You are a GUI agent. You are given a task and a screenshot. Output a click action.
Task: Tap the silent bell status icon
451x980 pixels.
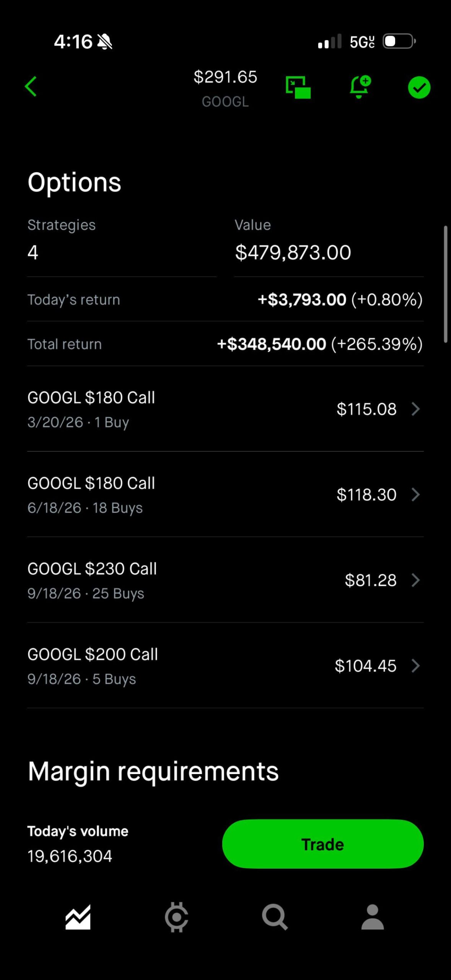(x=105, y=42)
